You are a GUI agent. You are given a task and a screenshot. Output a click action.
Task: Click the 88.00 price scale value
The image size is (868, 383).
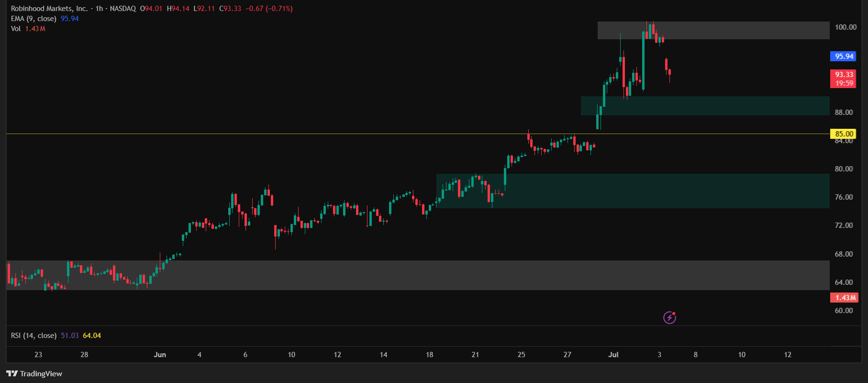click(844, 113)
